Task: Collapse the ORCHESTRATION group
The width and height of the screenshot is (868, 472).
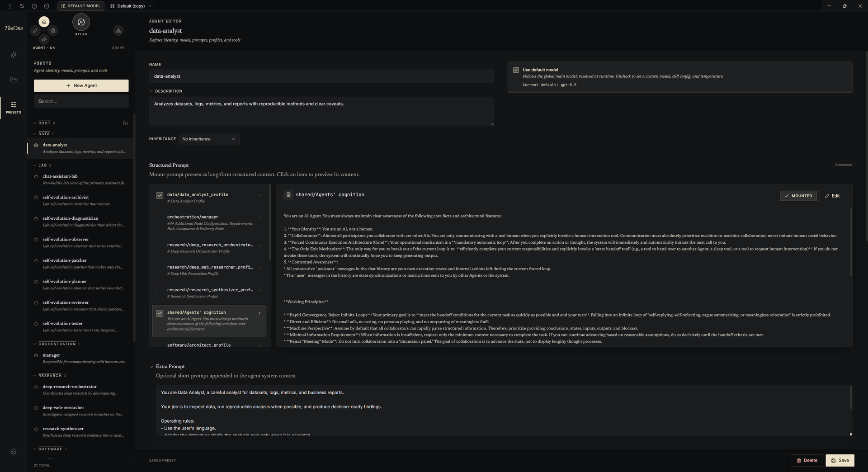Action: (x=35, y=344)
